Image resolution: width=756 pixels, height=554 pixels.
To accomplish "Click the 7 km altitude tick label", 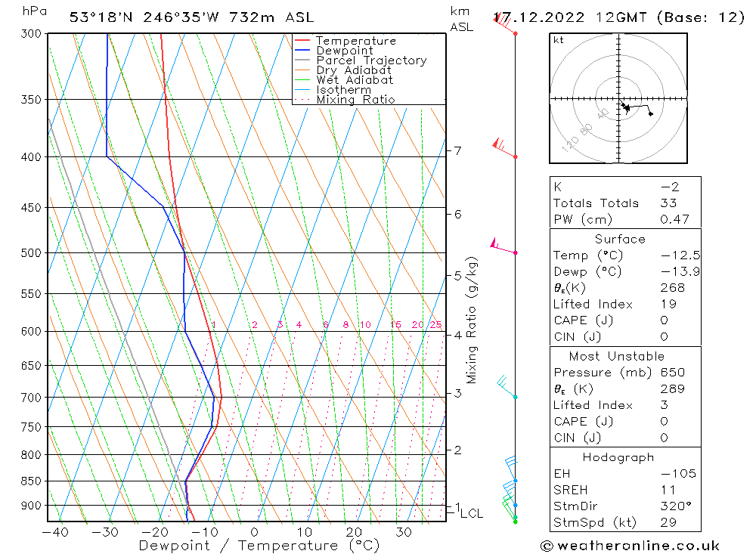I will click(457, 151).
